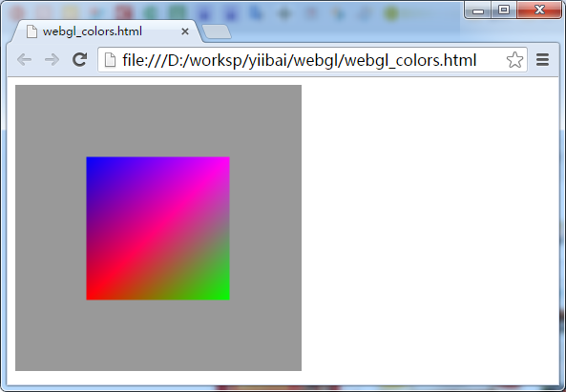Close the webgl_colors.html tab
The image size is (566, 392).
(185, 31)
